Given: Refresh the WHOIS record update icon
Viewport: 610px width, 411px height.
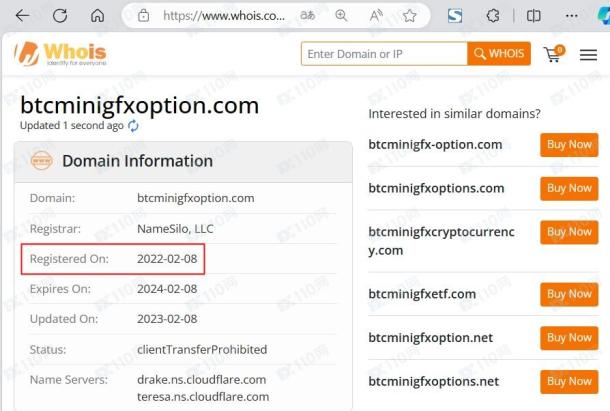Looking at the screenshot, I should 133,126.
